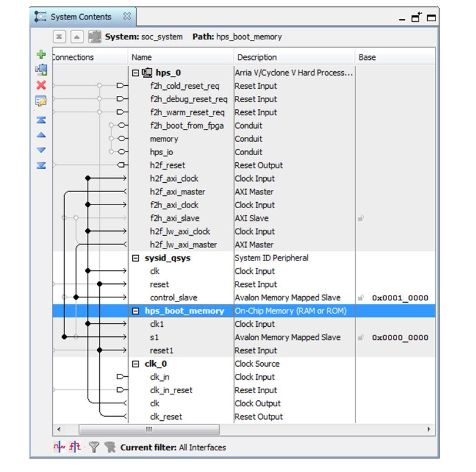476x472 pixels.
Task: Select the f2h_axi_slave interface
Action: click(175, 218)
